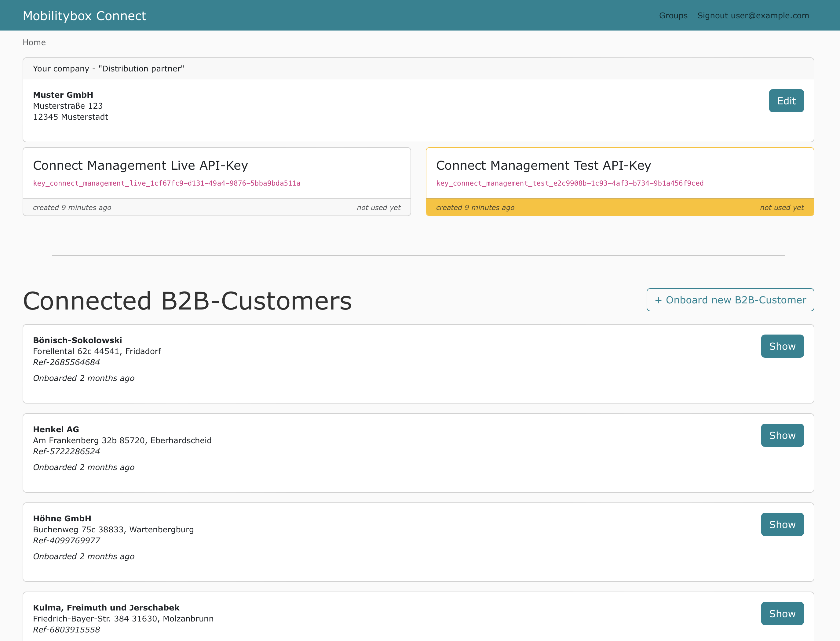Edit the Muster GmbH company details
Screen dimensions: 840x641
tap(786, 101)
